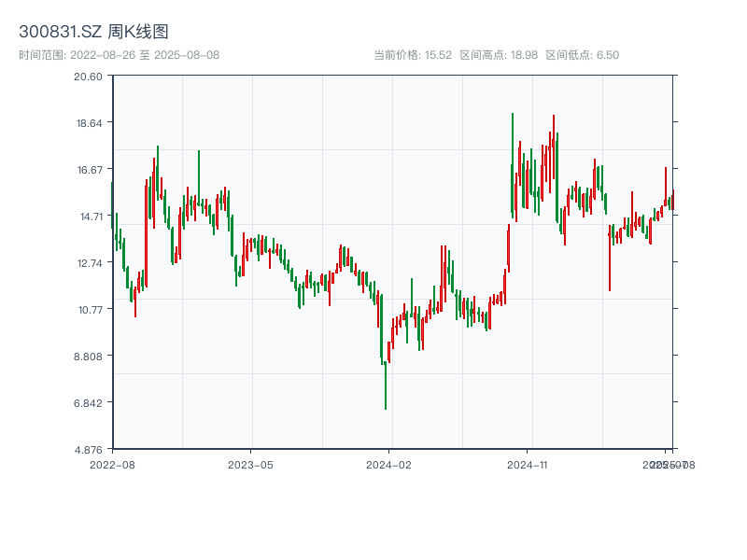The image size is (747, 560).
Task: Click the 300831.SZ 周K线图 chart title
Action: pyautogui.click(x=93, y=33)
